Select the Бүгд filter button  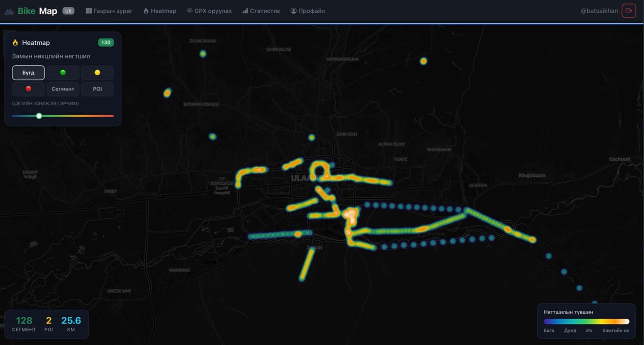click(x=28, y=72)
